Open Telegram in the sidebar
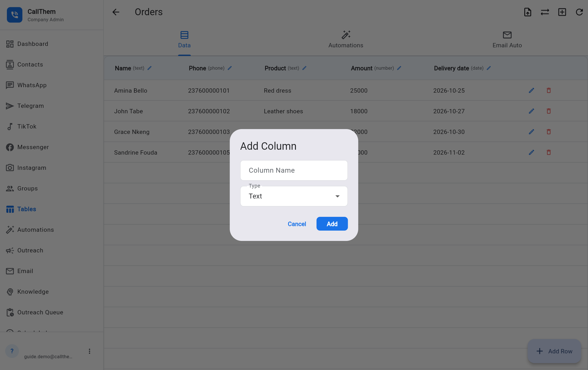This screenshot has width=588, height=370. click(x=52, y=106)
